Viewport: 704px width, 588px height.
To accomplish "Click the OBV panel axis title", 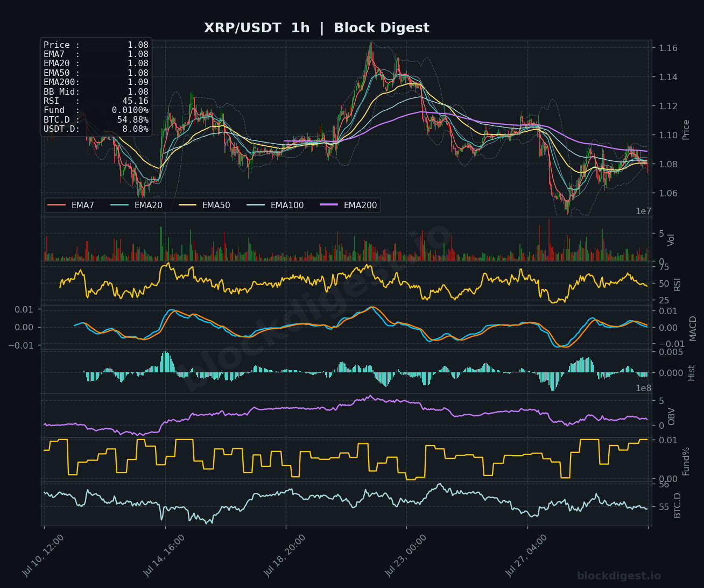I will [671, 416].
